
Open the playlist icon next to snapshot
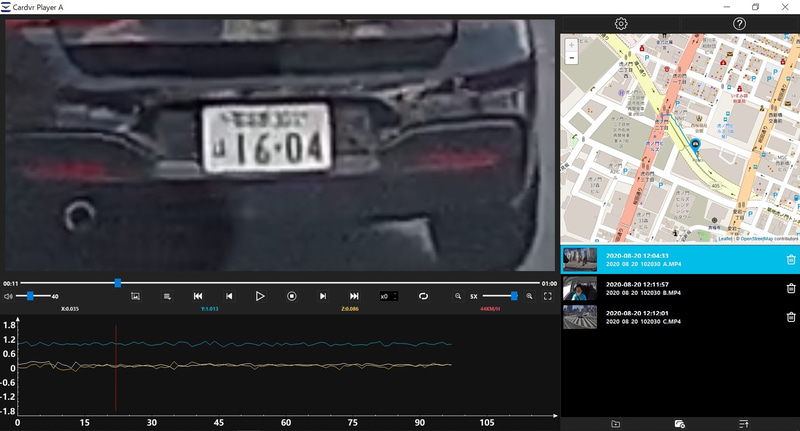(167, 296)
